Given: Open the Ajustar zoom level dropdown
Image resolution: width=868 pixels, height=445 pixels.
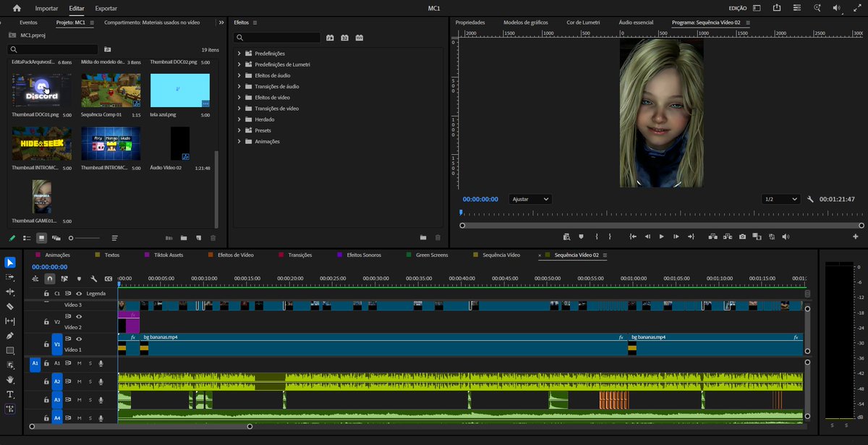Looking at the screenshot, I should [530, 199].
